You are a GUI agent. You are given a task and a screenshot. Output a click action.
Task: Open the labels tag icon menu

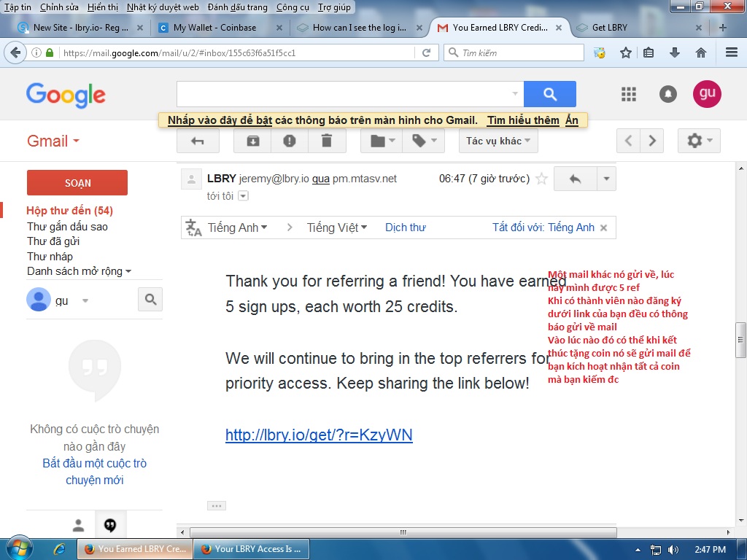pos(424,141)
